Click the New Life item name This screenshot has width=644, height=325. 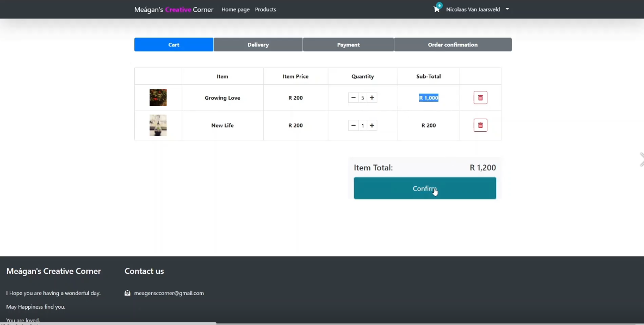pos(222,125)
